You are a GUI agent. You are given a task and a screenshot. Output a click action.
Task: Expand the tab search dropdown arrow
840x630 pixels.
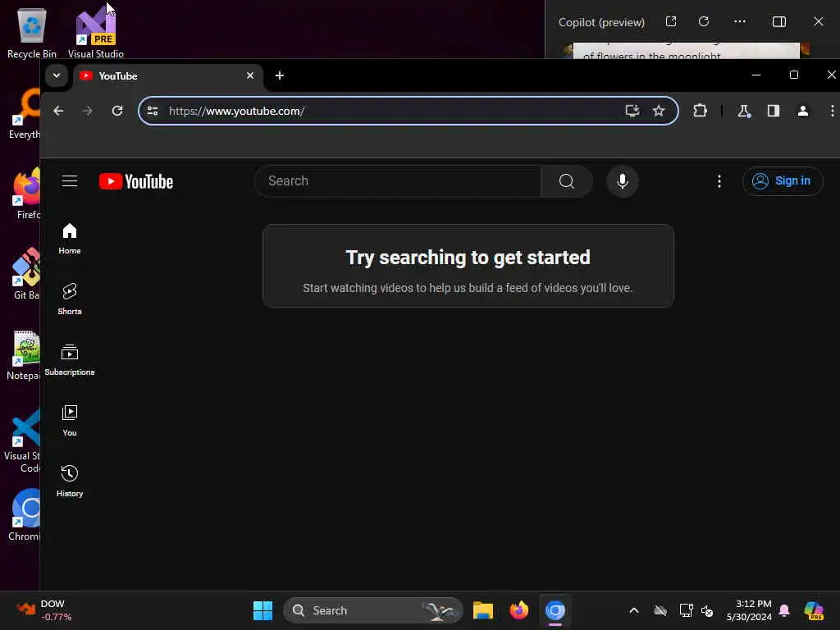click(57, 75)
